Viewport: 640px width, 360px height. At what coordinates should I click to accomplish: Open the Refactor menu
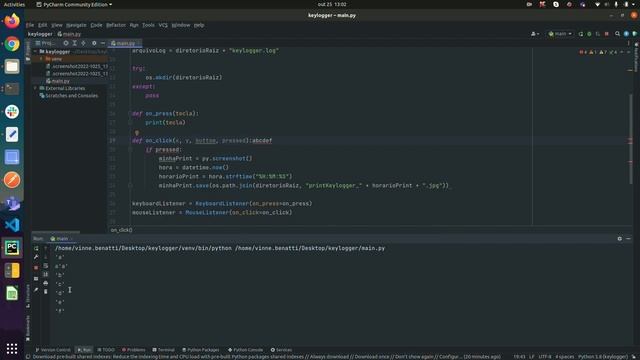coord(116,25)
